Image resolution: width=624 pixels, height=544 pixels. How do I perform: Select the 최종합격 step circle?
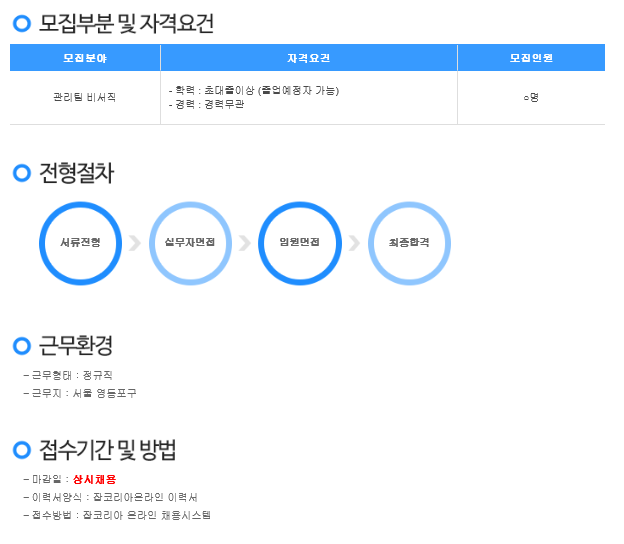409,243
